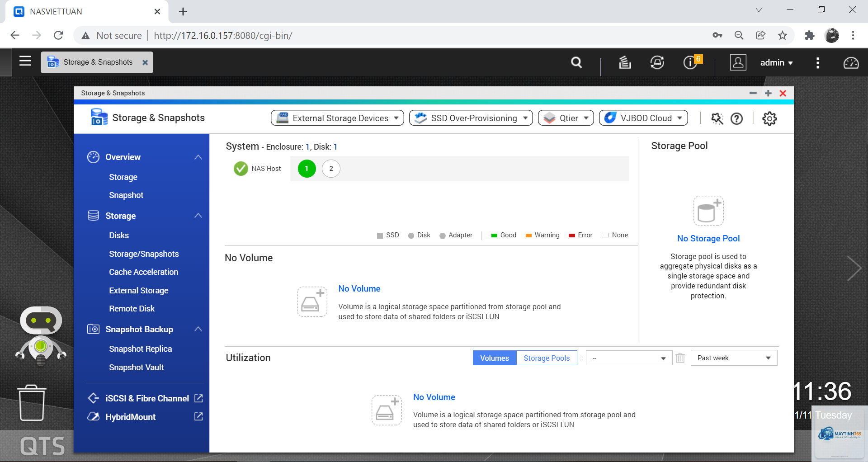Click NAS Host green checkmark status
Image resolution: width=868 pixels, height=462 pixels.
click(241, 169)
